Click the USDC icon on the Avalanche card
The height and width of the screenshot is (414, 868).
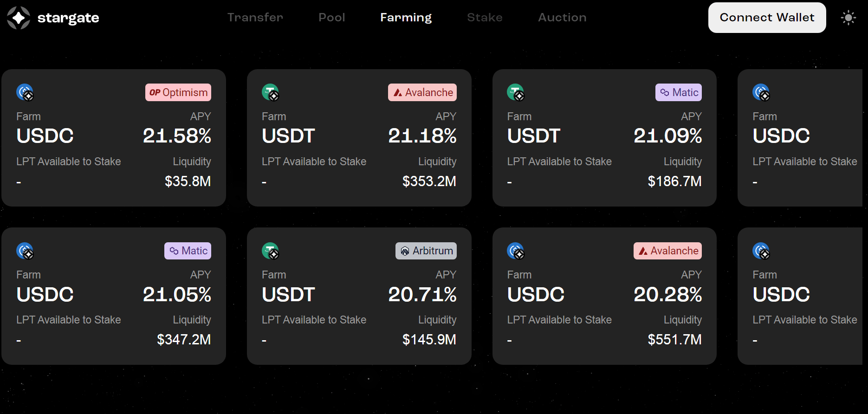[515, 250]
